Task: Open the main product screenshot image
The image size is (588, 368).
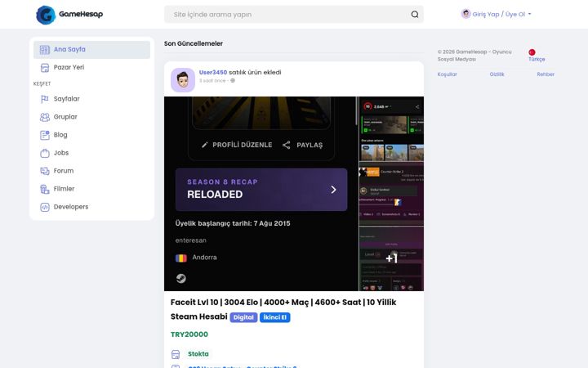Action: 261,194
